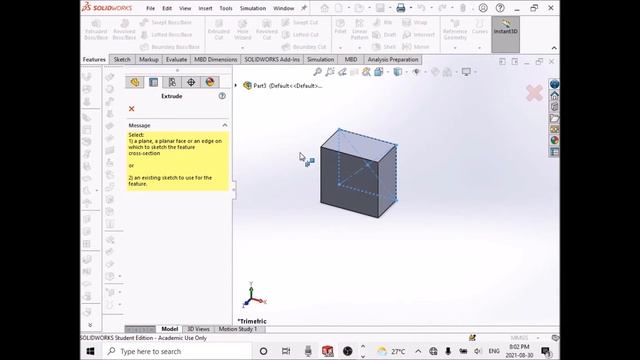640x360 pixels.
Task: Switch to the MBD Dimensions tab
Action: (x=216, y=60)
